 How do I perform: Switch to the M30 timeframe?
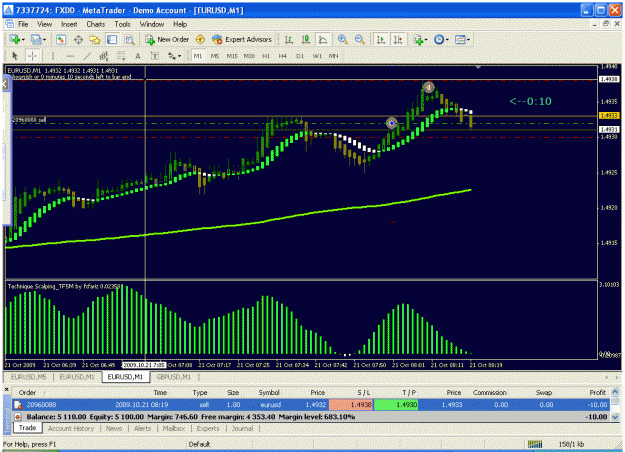pyautogui.click(x=249, y=56)
